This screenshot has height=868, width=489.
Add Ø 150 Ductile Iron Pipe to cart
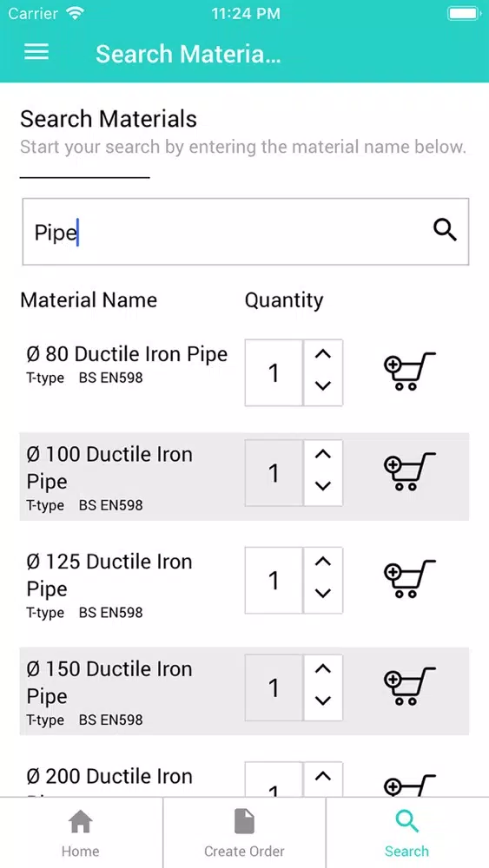pos(410,687)
